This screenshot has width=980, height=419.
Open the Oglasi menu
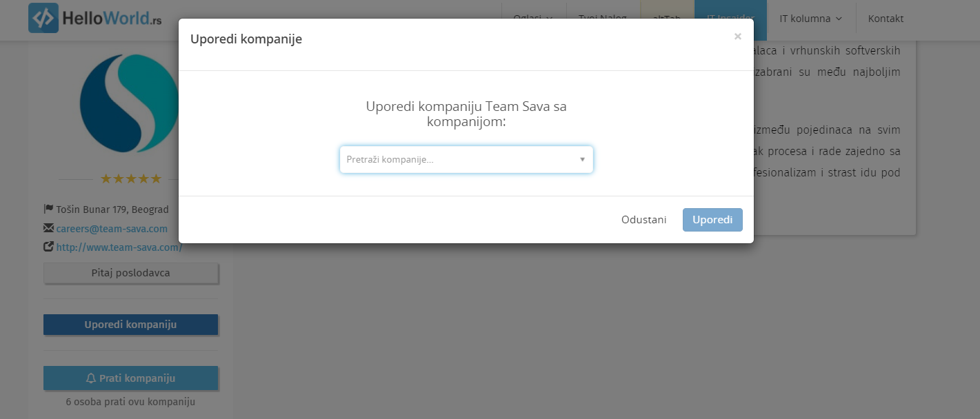[x=533, y=19]
